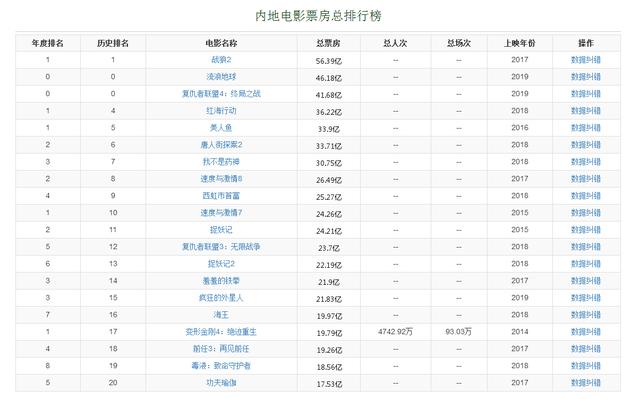Click 数据纠错 in the 毒液 row
This screenshot has height=399, width=640.
[586, 366]
